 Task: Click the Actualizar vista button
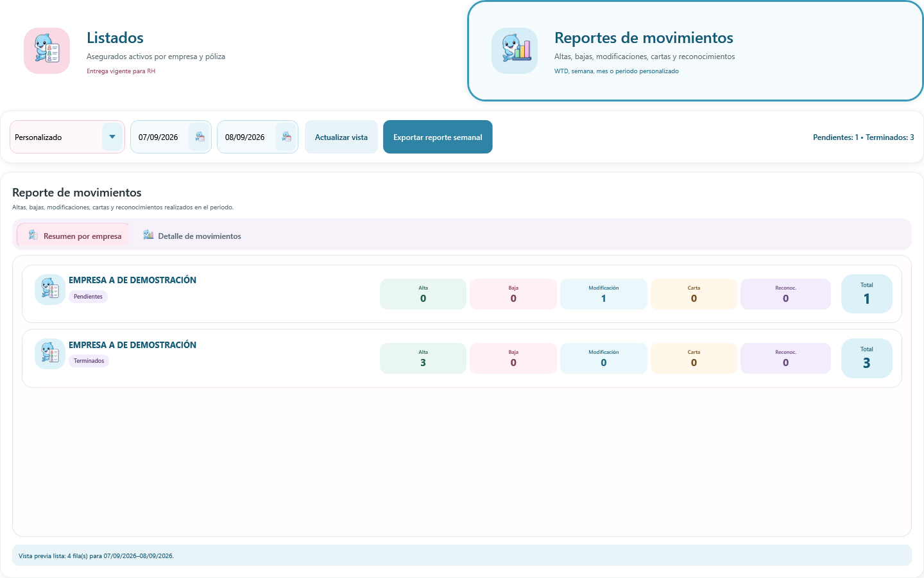pyautogui.click(x=341, y=137)
